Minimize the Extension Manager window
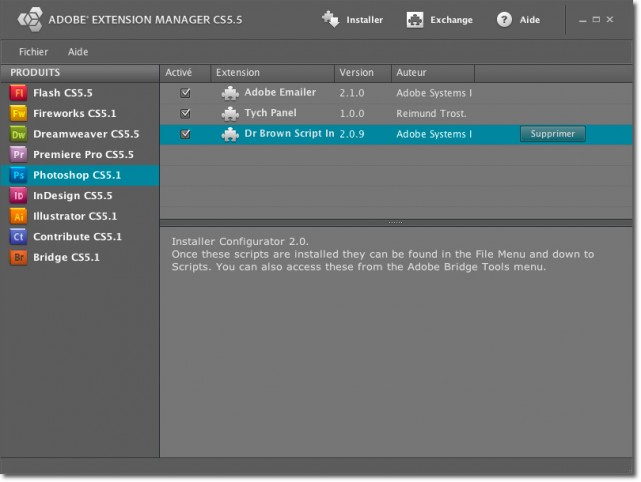 (583, 20)
